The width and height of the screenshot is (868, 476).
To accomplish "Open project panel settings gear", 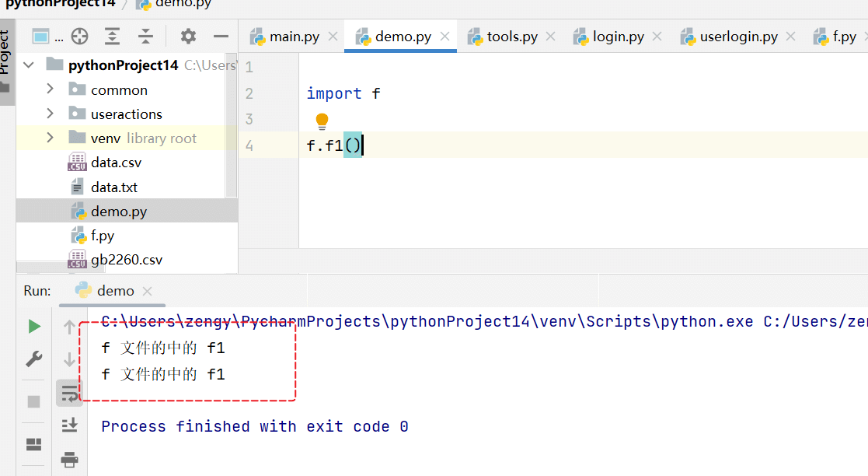I will click(x=188, y=37).
